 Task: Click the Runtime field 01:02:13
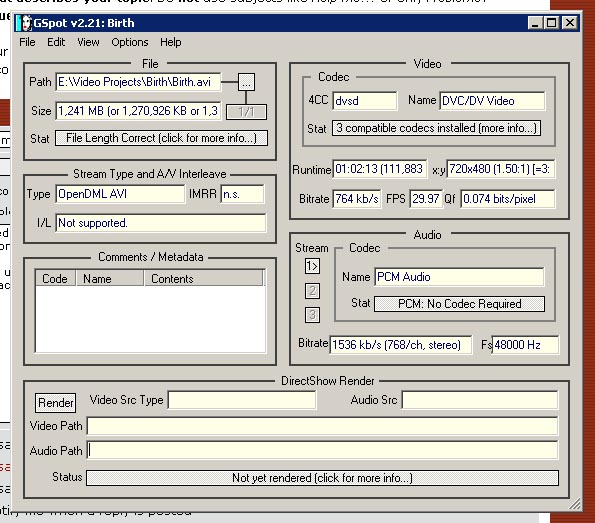(x=379, y=169)
